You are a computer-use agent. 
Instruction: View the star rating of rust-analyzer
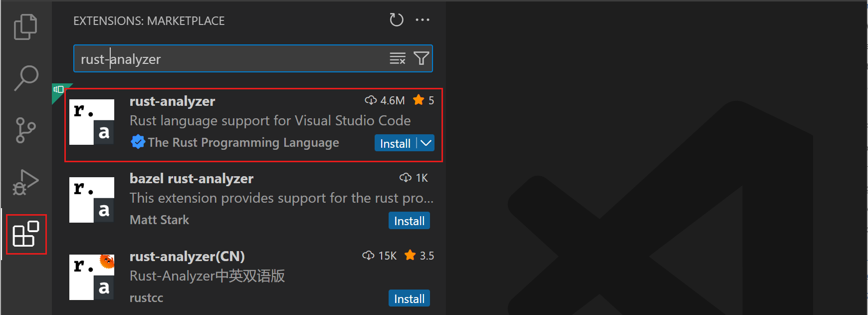424,100
